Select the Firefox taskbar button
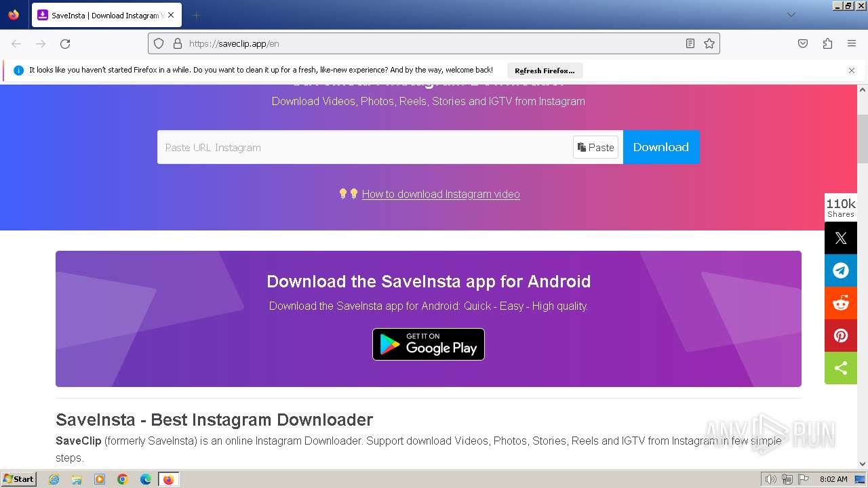Screen dimensions: 868x488 pyautogui.click(x=168, y=479)
